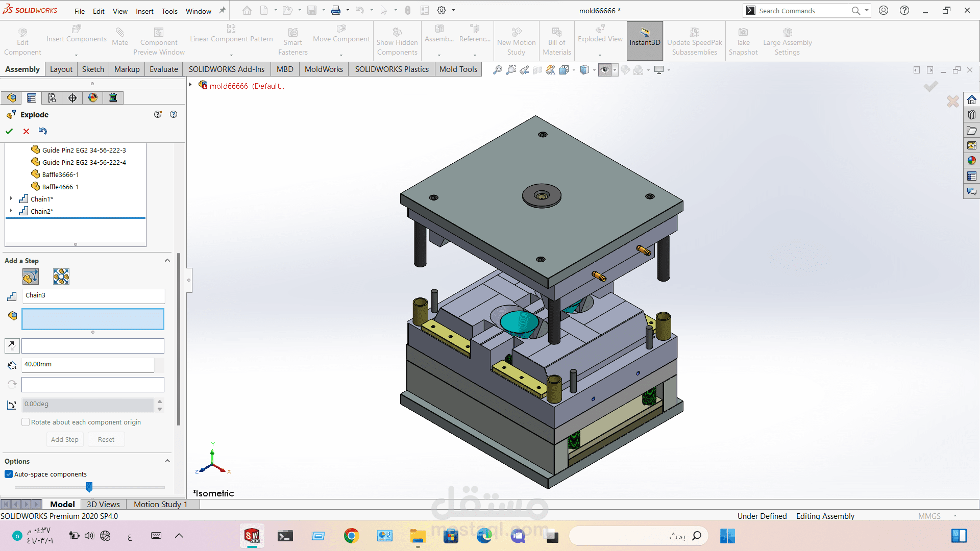The image size is (980, 551).
Task: Switch to the Mold Tools tab
Action: click(x=458, y=69)
